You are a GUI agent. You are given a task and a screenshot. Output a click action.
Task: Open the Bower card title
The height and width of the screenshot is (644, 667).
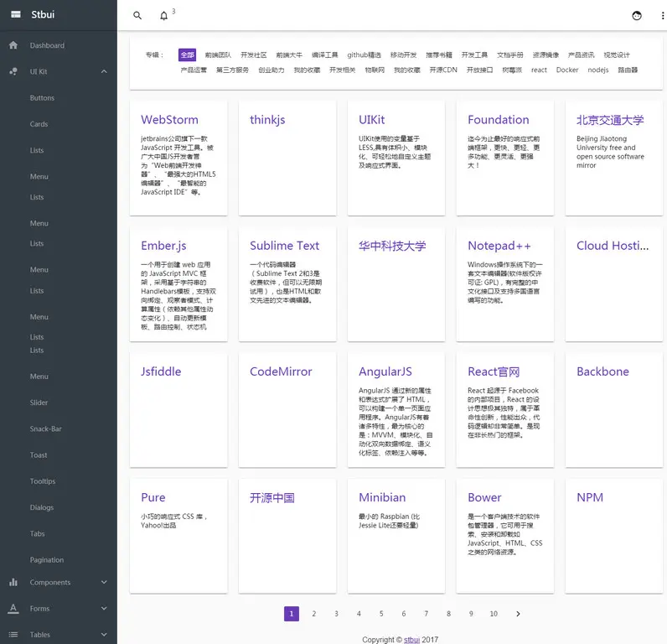pyautogui.click(x=484, y=497)
